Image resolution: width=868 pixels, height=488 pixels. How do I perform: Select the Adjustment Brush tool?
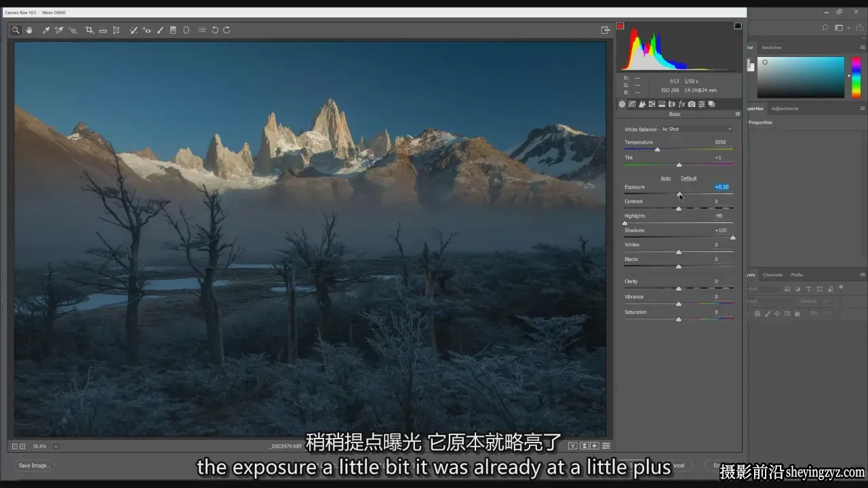(160, 30)
